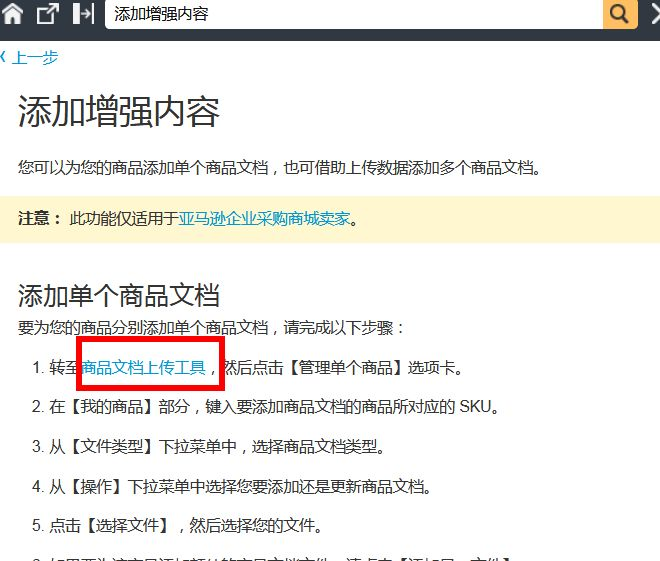Viewport: 660px width, 561px height.
Task: Open the 商品文档上传工具 link
Action: [143, 367]
